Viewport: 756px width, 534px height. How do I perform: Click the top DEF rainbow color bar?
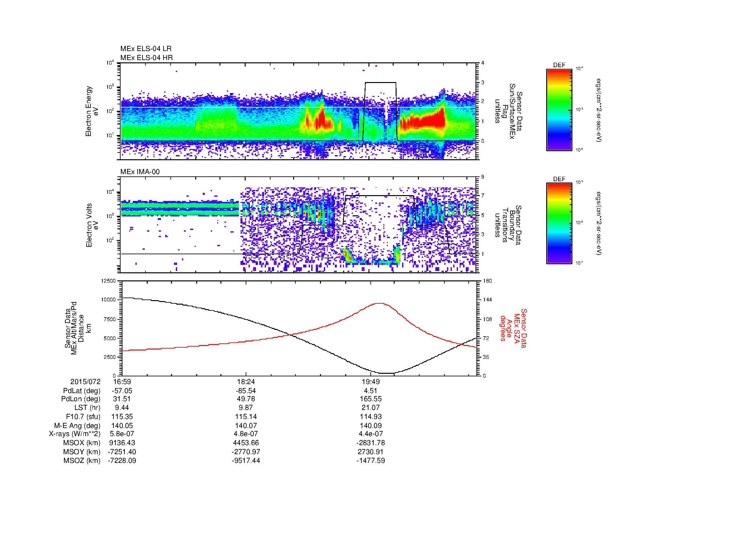[559, 110]
